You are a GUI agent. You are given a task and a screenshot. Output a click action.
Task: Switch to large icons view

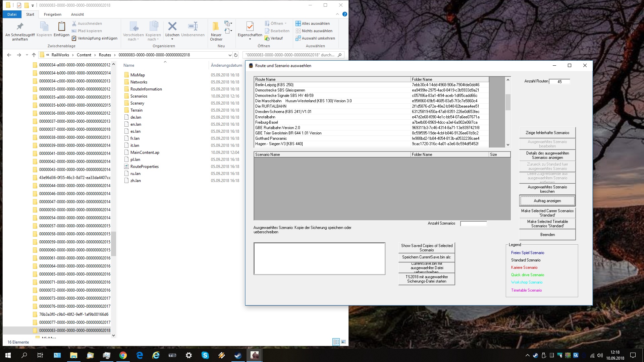pyautogui.click(x=343, y=342)
